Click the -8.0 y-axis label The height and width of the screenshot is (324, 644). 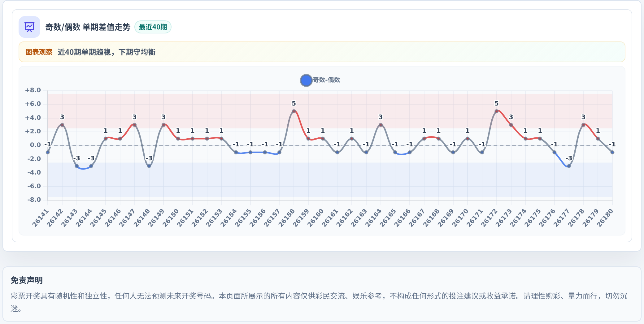(x=34, y=200)
